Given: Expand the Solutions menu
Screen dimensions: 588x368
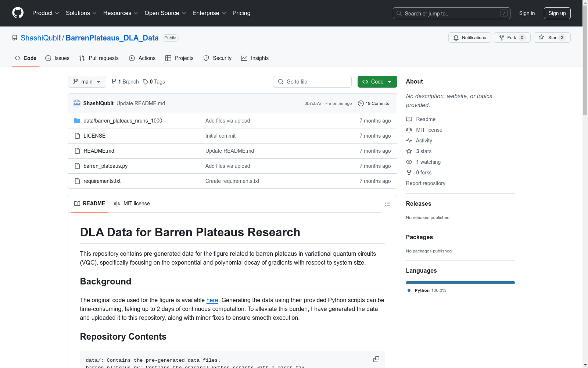Looking at the screenshot, I should pyautogui.click(x=81, y=13).
